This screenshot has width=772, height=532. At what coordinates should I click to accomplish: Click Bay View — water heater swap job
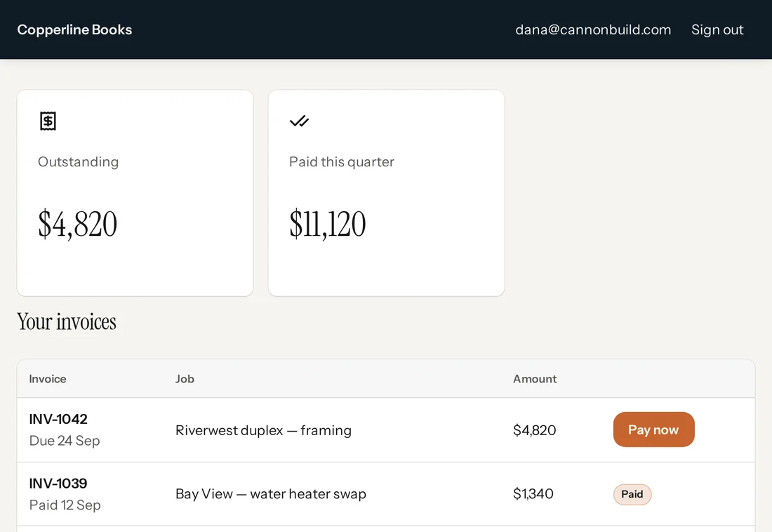click(x=271, y=493)
